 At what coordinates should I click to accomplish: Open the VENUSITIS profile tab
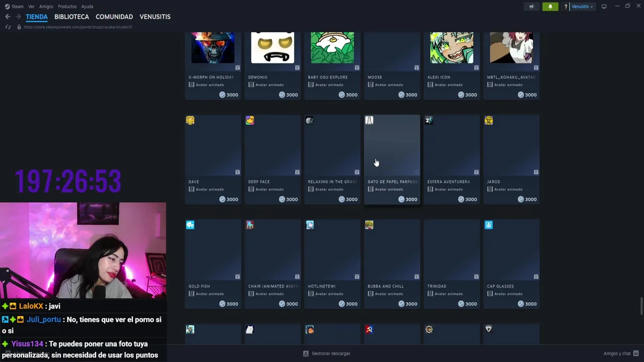(155, 17)
